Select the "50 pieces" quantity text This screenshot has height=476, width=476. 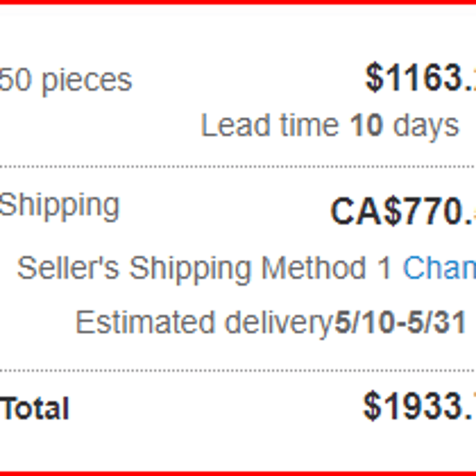65,80
